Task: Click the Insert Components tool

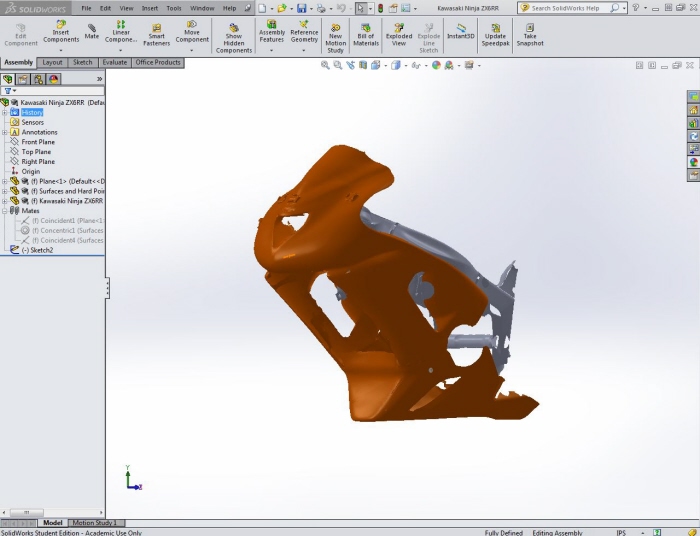Action: point(61,35)
